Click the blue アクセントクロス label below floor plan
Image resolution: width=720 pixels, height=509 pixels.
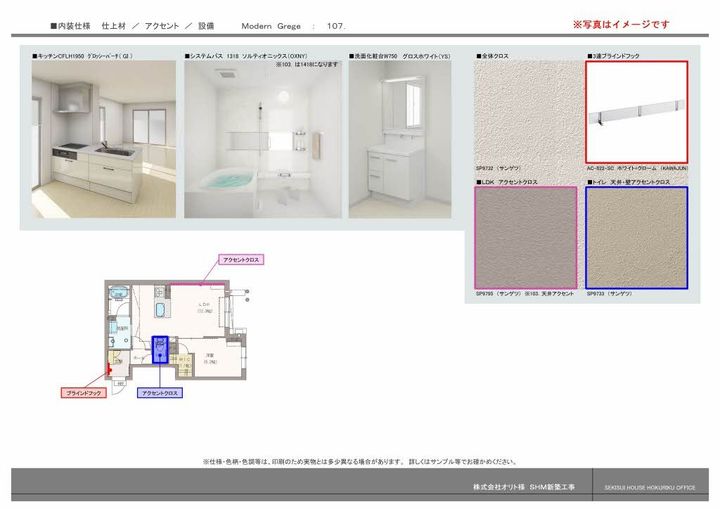[160, 393]
